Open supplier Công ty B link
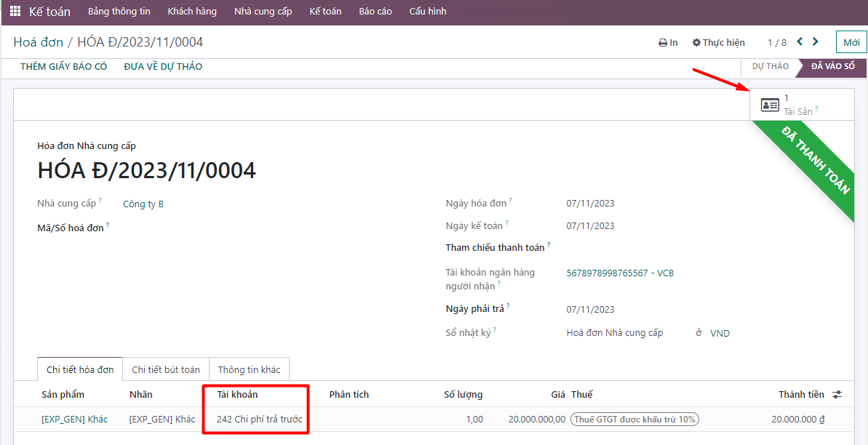The height and width of the screenshot is (445, 868). point(143,204)
